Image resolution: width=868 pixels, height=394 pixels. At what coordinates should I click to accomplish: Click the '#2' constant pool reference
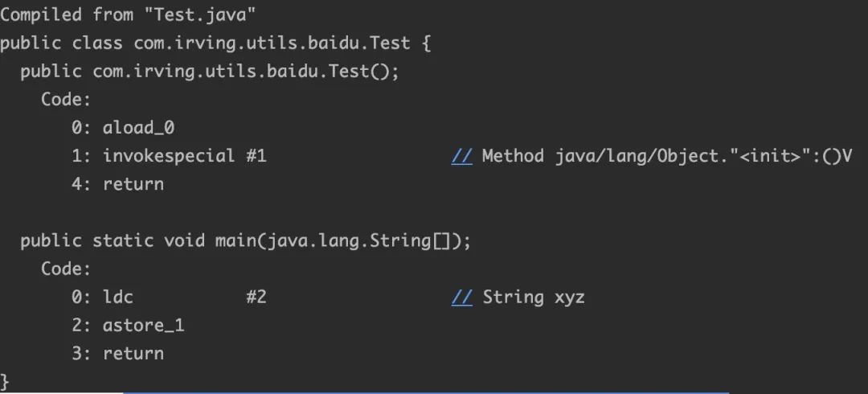coord(256,298)
